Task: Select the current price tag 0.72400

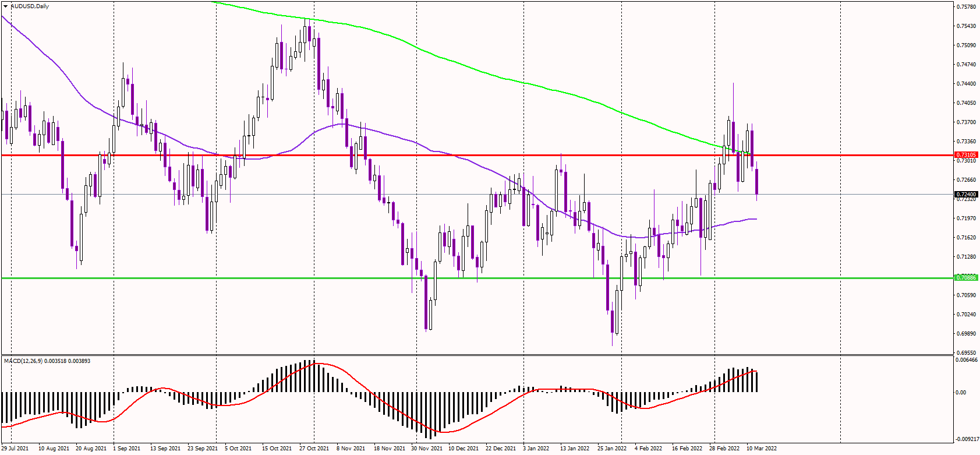Action: coord(966,194)
